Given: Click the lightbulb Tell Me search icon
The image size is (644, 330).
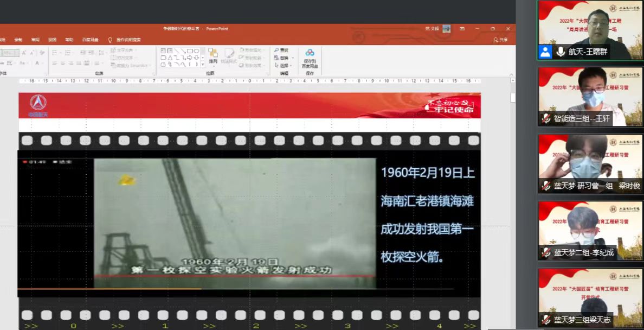Looking at the screenshot, I should (x=110, y=40).
